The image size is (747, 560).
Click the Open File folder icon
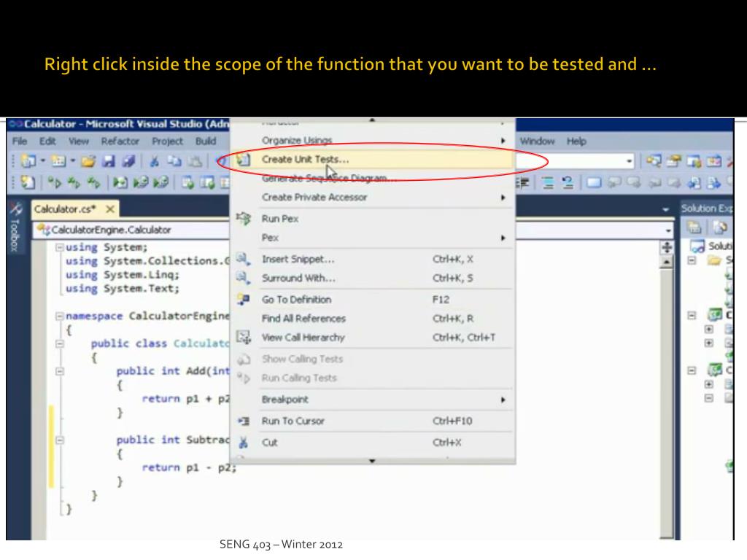88,161
